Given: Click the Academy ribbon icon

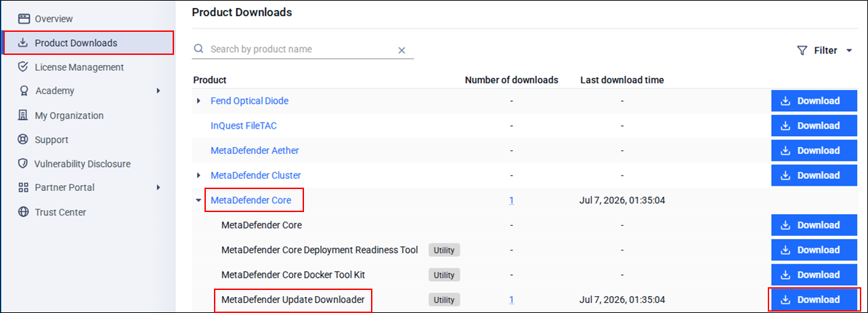Looking at the screenshot, I should [x=23, y=91].
